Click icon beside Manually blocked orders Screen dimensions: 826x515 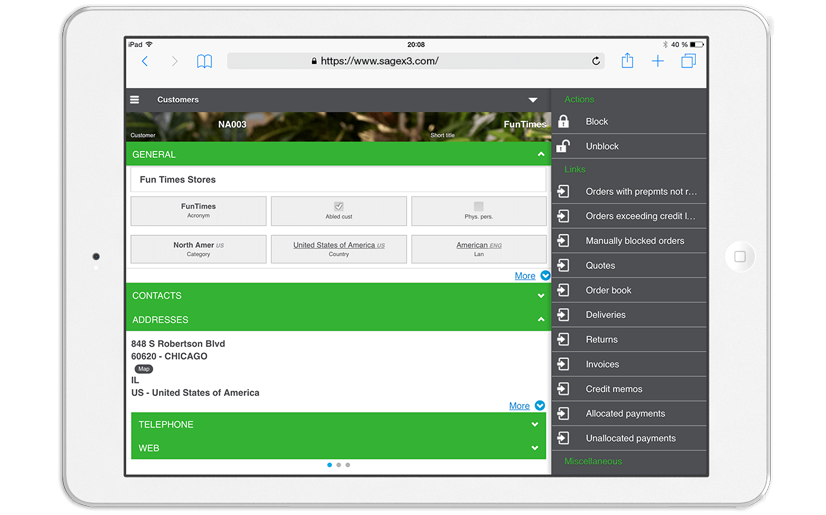click(563, 241)
